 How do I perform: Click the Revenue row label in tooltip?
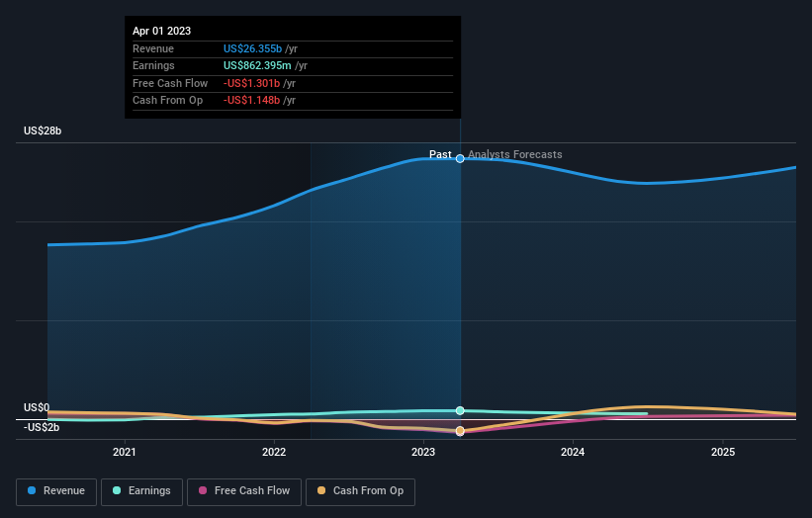tap(153, 48)
